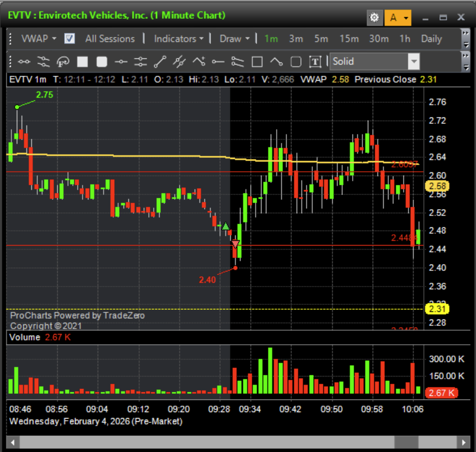Switch to the 30m timeframe
Screen dimensions: 476x452
(379, 39)
